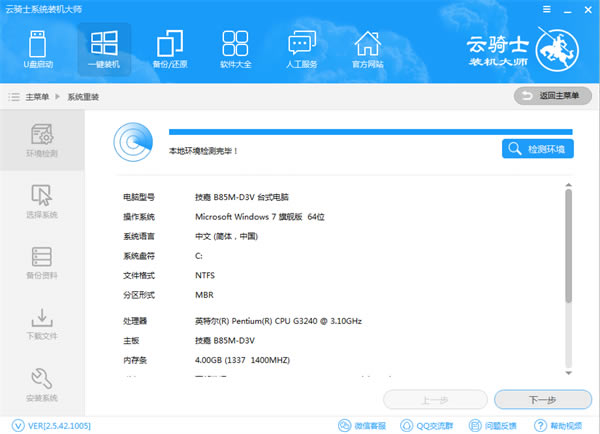Select the 环境检测 step in sidebar
600x434 pixels.
click(x=42, y=143)
